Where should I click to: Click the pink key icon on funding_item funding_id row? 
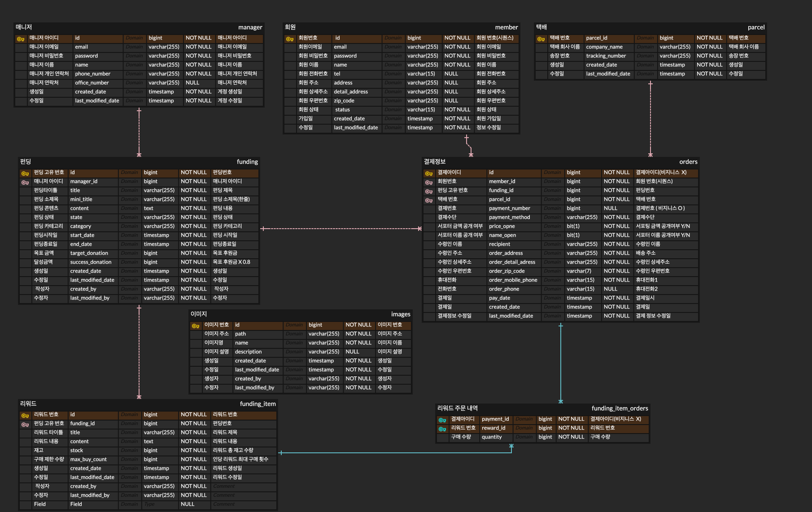[25, 425]
